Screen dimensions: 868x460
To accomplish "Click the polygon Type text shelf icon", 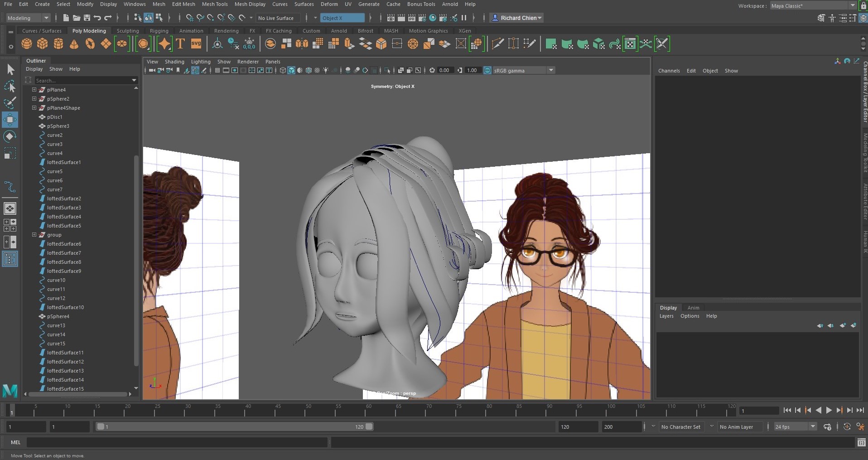I will (x=180, y=44).
